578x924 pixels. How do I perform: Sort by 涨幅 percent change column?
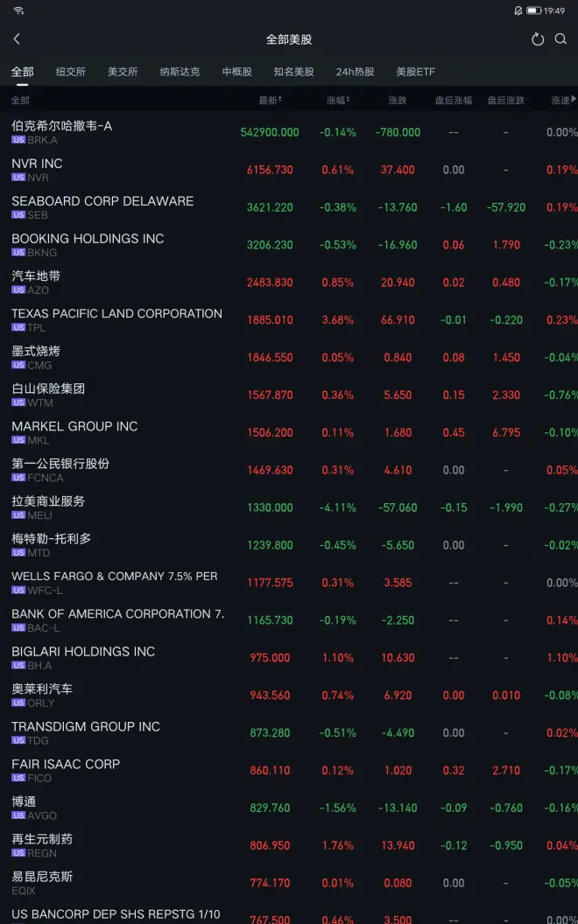(x=337, y=101)
